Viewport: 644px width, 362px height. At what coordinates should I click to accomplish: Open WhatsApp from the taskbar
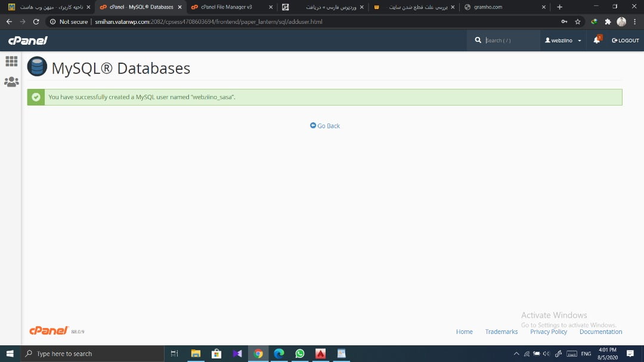[300, 354]
